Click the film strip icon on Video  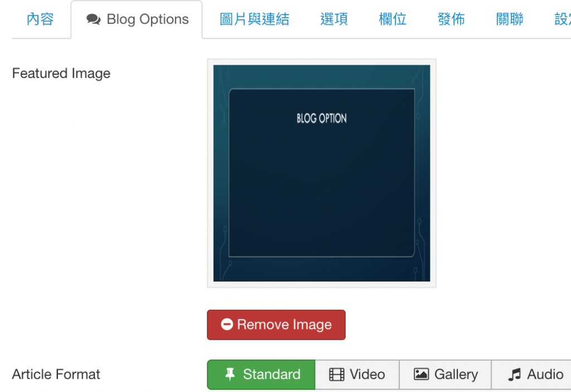[336, 374]
